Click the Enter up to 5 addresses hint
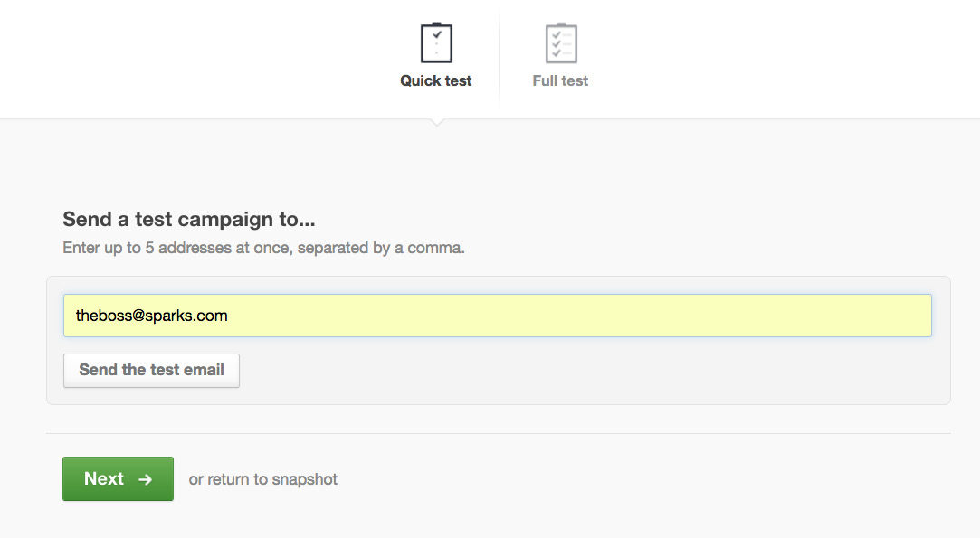Screen dimensions: 980x538 (x=263, y=248)
